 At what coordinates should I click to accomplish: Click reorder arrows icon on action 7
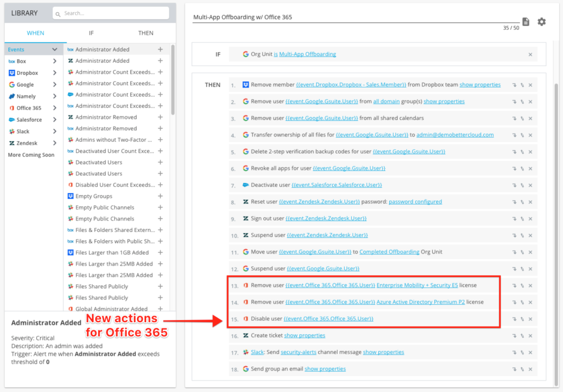coord(522,186)
